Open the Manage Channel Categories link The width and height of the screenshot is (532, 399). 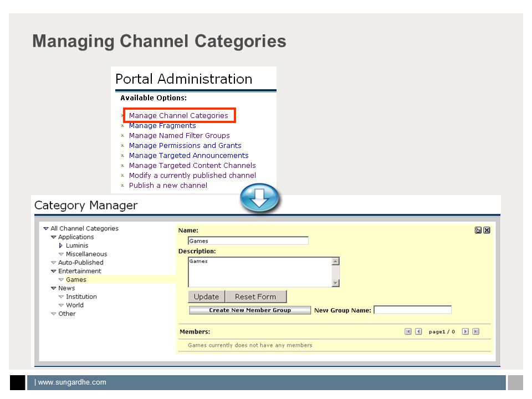[x=178, y=115]
